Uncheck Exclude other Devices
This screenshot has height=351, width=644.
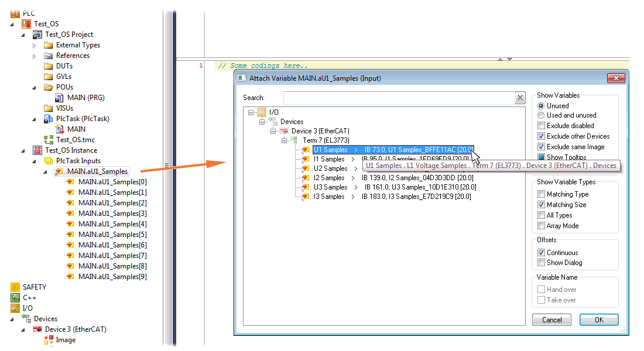pos(542,136)
